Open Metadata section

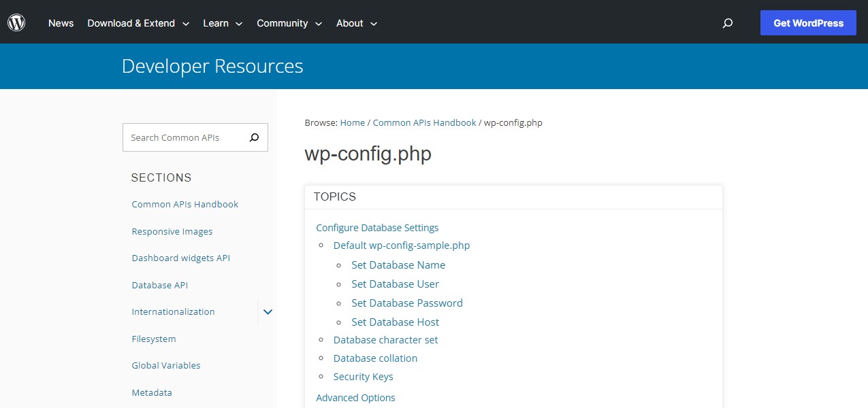(152, 393)
